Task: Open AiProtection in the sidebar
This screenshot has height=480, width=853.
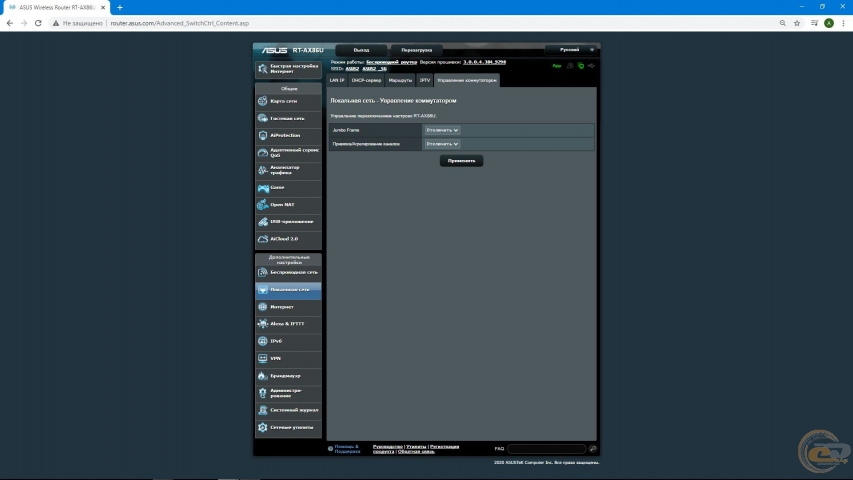Action: coord(288,136)
